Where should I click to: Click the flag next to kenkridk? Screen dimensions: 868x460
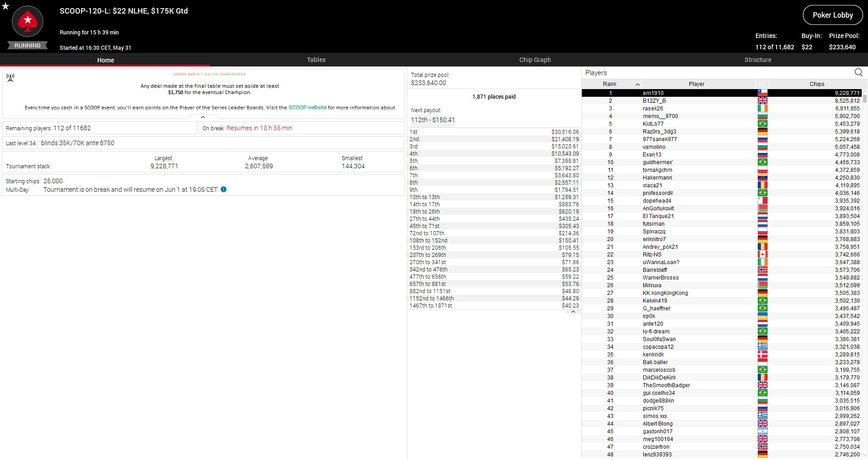[x=763, y=355]
